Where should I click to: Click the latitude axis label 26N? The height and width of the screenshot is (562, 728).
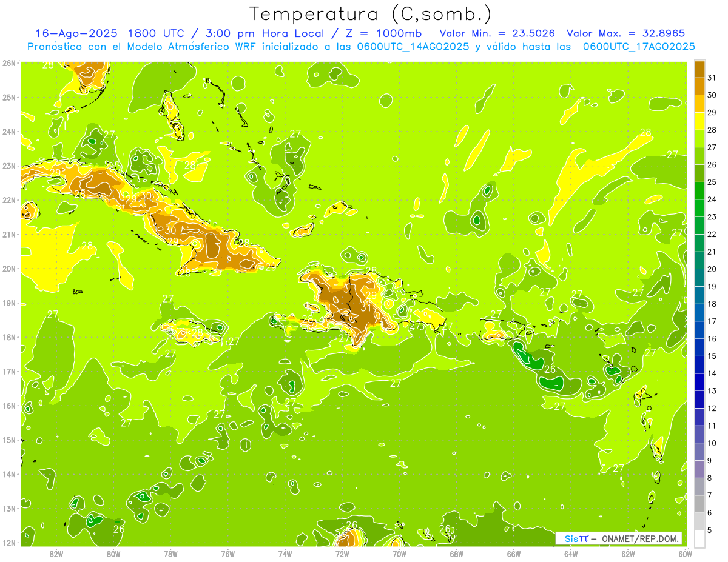click(9, 63)
